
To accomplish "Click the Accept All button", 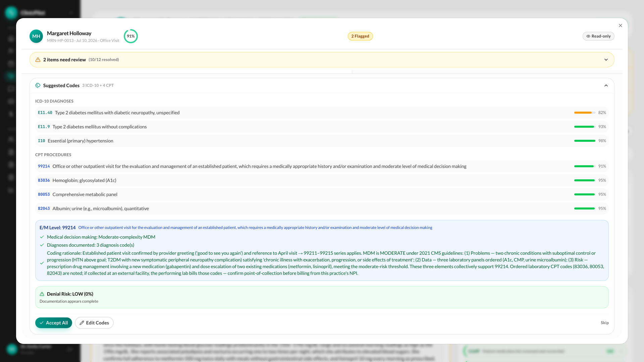I will [54, 323].
